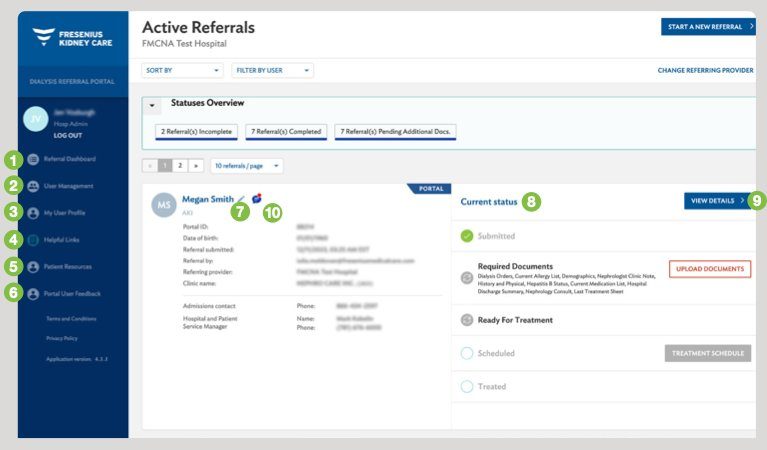This screenshot has height=450, width=767.
Task: Click the Ready For Treatment status icon
Action: pos(467,320)
